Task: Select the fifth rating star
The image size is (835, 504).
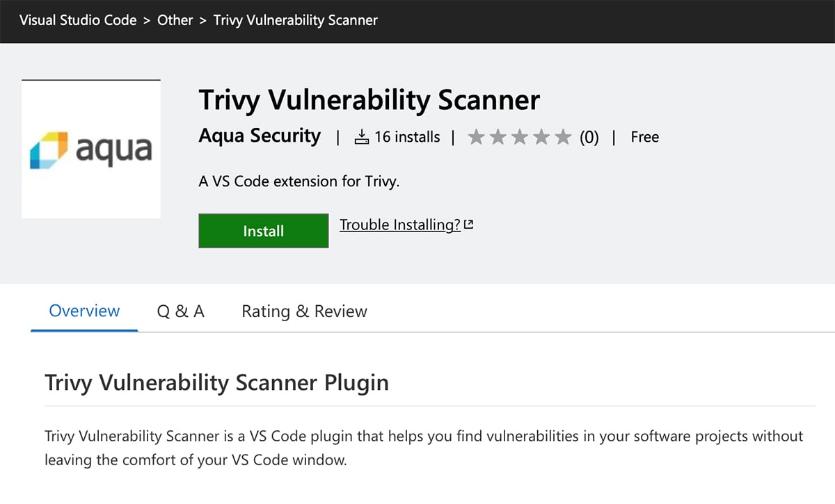Action: (x=564, y=137)
